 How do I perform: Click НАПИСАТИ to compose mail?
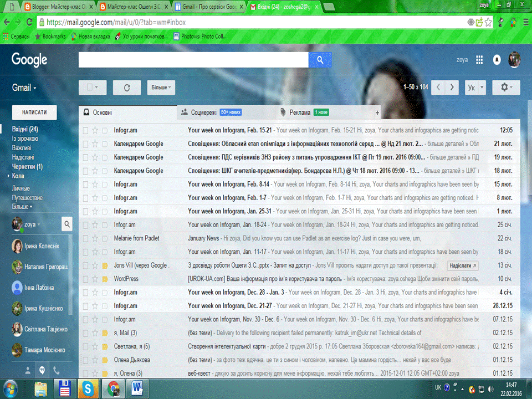34,112
